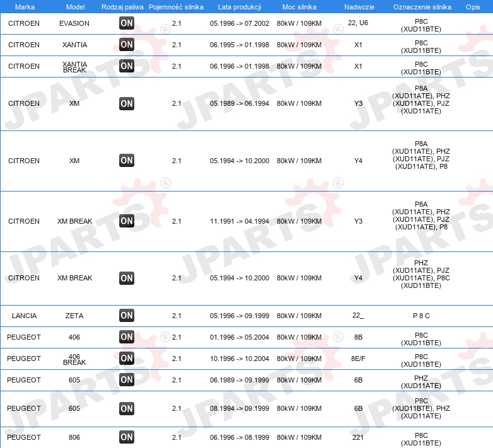Click the body code Y3 in the XM BREAK row

[359, 221]
